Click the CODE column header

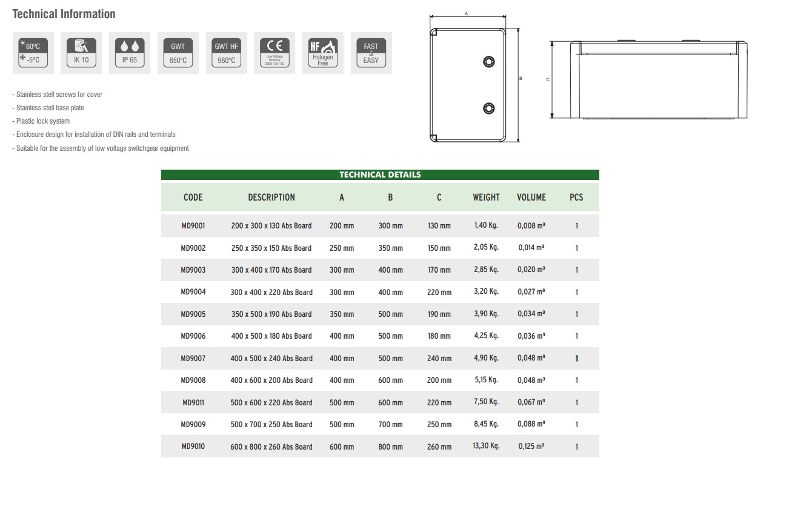pyautogui.click(x=193, y=198)
